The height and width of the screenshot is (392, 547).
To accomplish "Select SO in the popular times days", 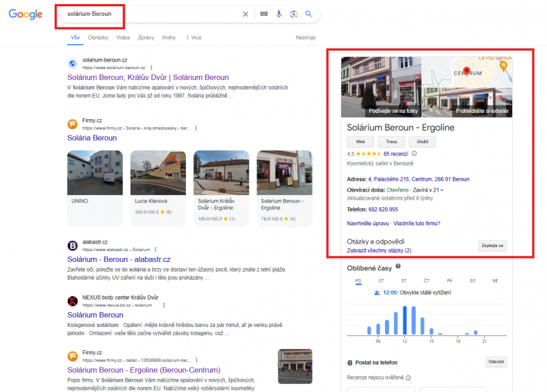I will click(472, 281).
